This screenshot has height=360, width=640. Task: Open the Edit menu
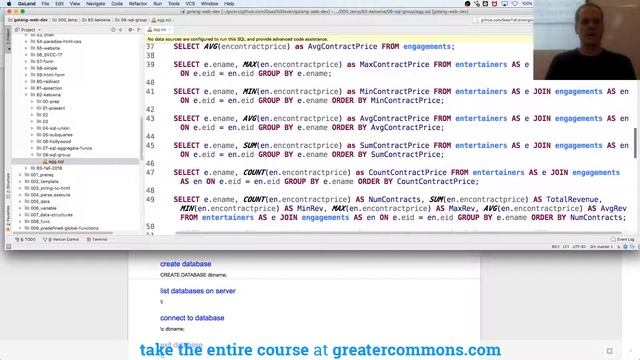pyautogui.click(x=59, y=4)
